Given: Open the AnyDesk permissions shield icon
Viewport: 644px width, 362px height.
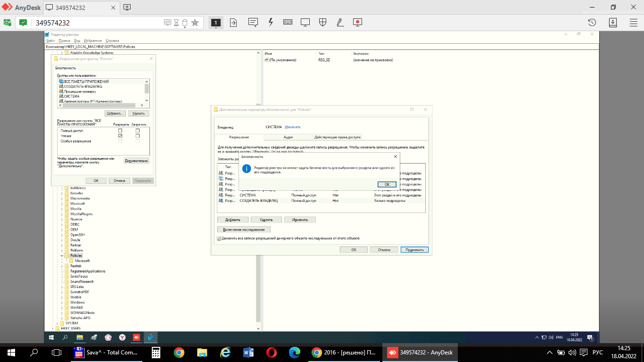Looking at the screenshot, I should (x=323, y=22).
